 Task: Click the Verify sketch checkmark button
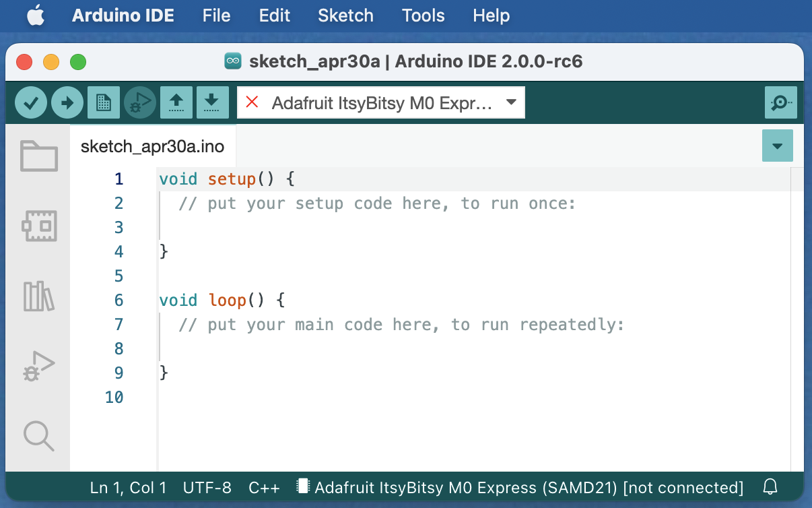coord(31,103)
